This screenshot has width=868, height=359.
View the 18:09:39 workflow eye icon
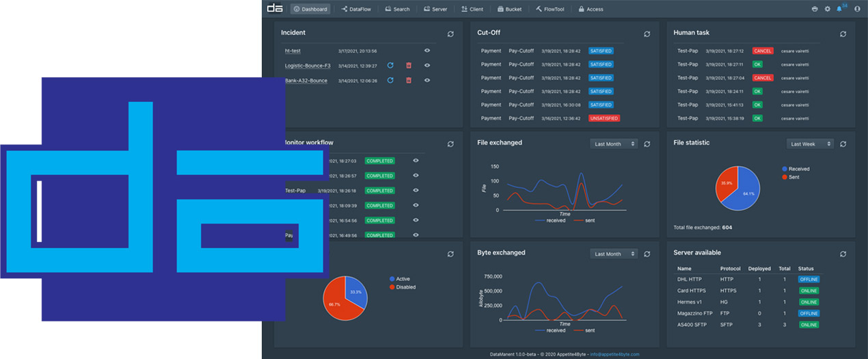click(x=416, y=205)
